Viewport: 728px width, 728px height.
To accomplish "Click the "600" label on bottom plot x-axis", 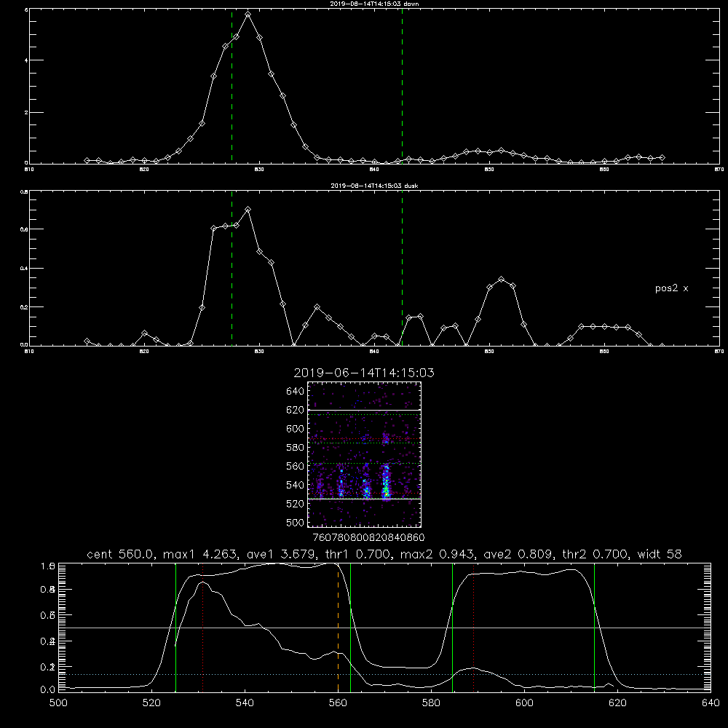I will (x=524, y=703).
